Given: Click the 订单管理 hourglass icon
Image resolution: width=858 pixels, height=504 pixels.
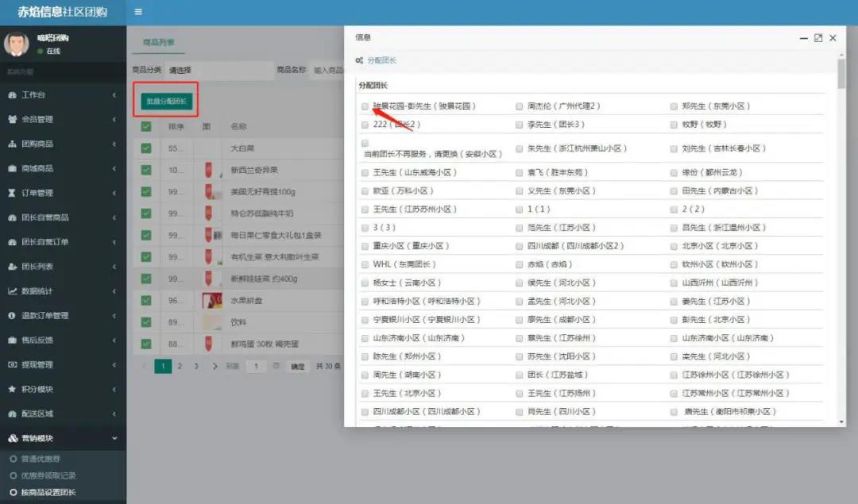Looking at the screenshot, I should pyautogui.click(x=13, y=193).
